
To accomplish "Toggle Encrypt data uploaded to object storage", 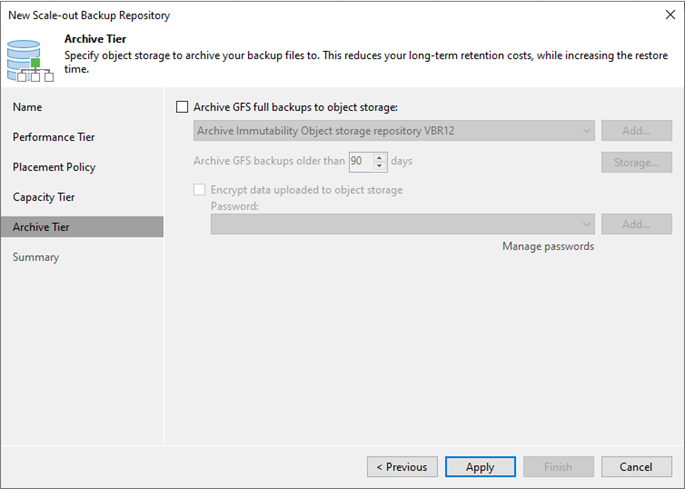I will [200, 190].
